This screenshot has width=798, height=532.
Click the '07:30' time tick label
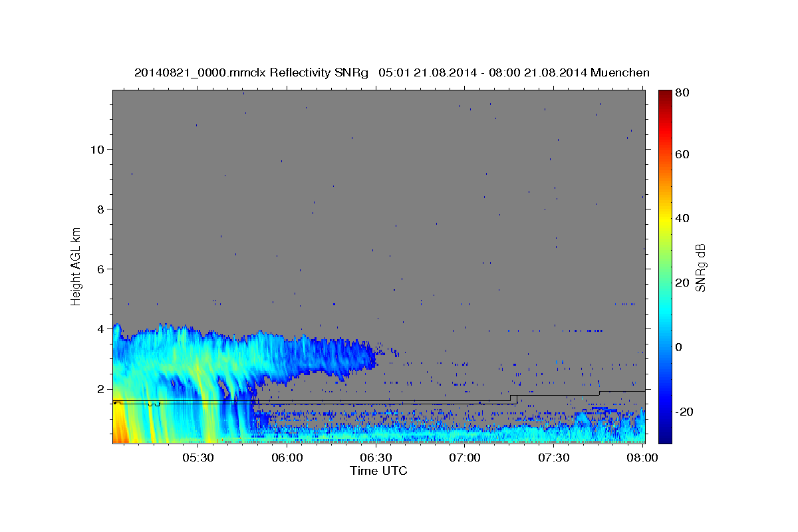pyautogui.click(x=554, y=458)
